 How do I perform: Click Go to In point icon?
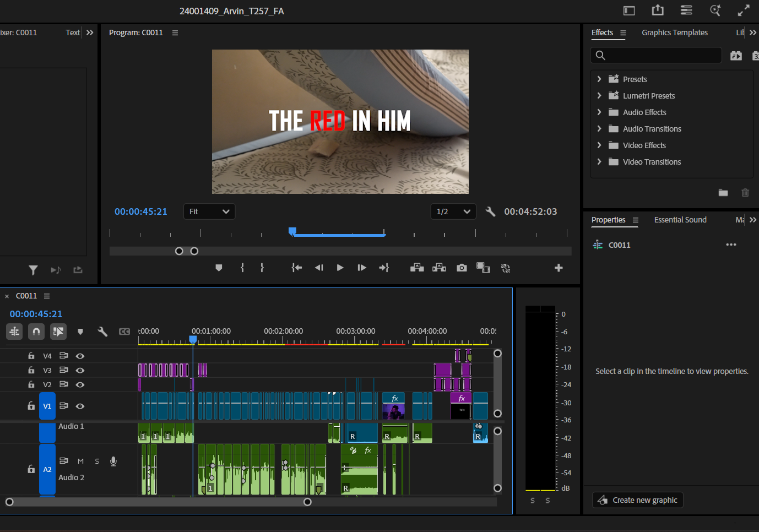click(296, 268)
